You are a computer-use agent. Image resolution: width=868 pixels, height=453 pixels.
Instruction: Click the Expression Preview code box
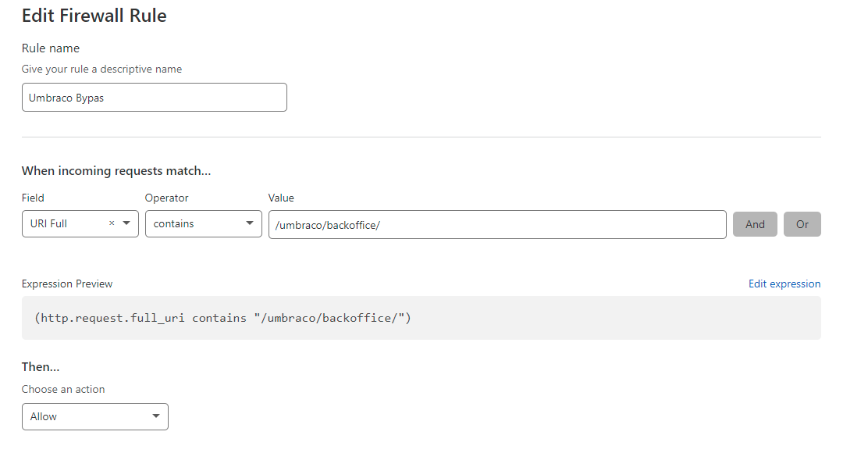coord(421,318)
